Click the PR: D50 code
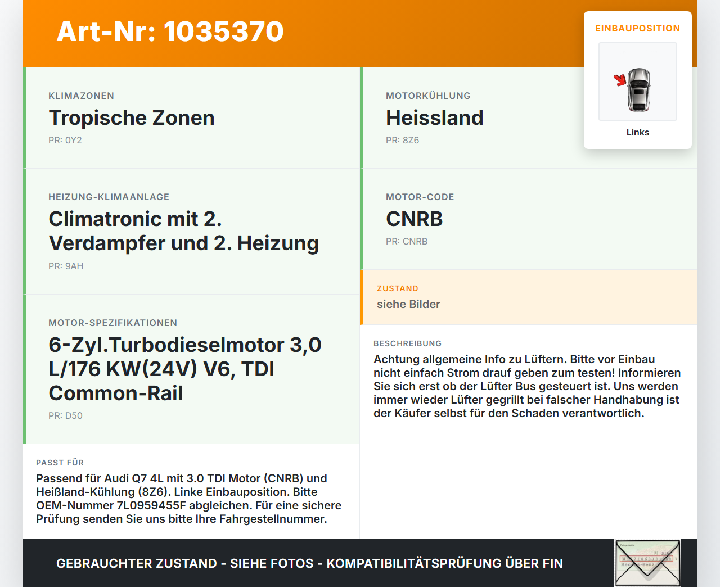This screenshot has height=588, width=720. [65, 416]
